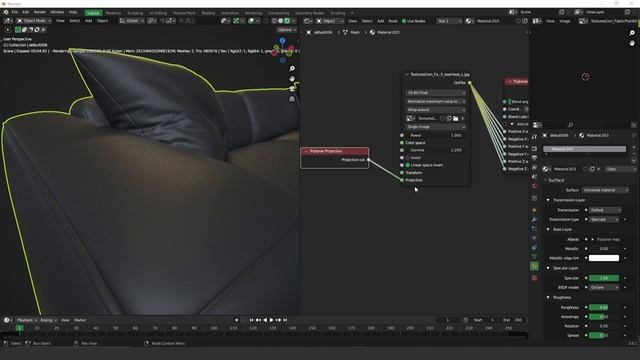The image size is (640, 360).
Task: Click the zoom magnifier icon in 3D viewport
Action: [292, 69]
